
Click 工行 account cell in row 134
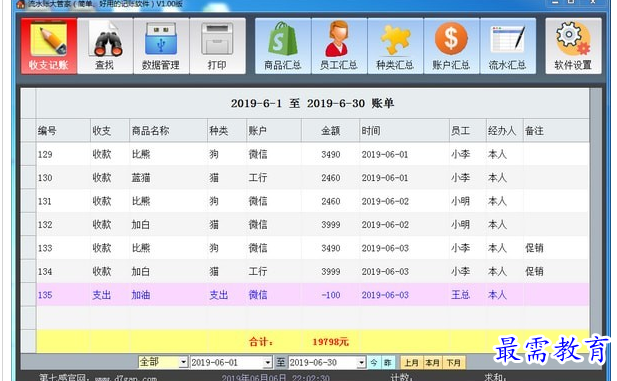tap(258, 272)
